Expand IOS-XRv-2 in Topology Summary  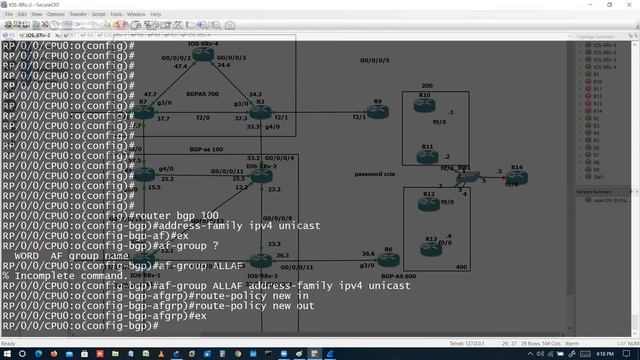pyautogui.click(x=580, y=52)
